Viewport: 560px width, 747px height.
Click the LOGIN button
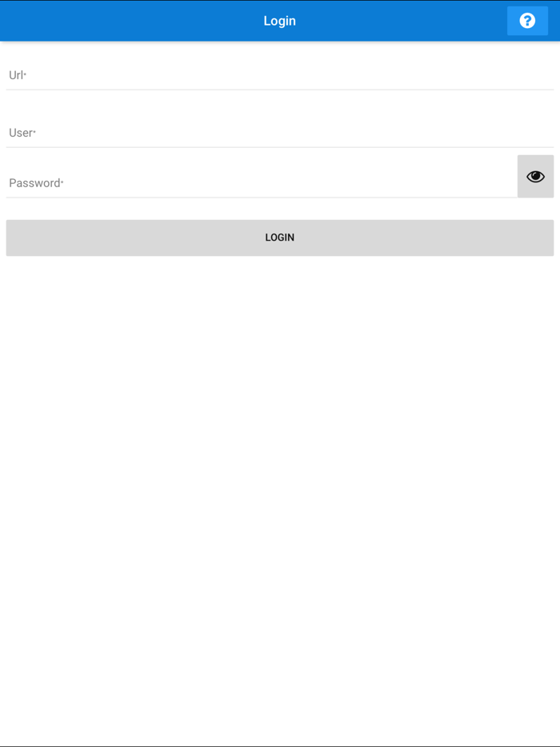(x=280, y=238)
